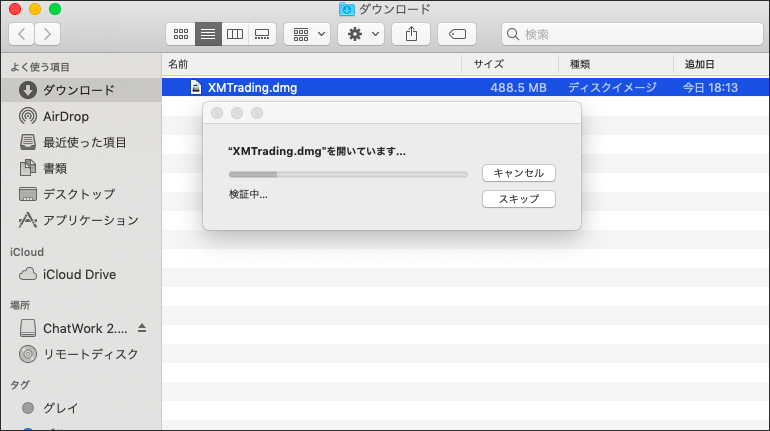Image resolution: width=770 pixels, height=431 pixels.
Task: Select the XMTrading.dmg file row
Action: (400, 87)
